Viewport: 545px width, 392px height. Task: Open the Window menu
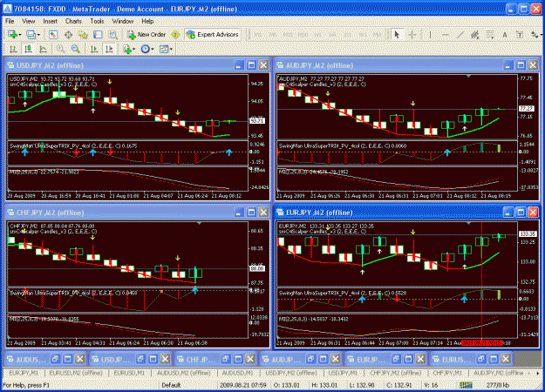click(x=123, y=21)
